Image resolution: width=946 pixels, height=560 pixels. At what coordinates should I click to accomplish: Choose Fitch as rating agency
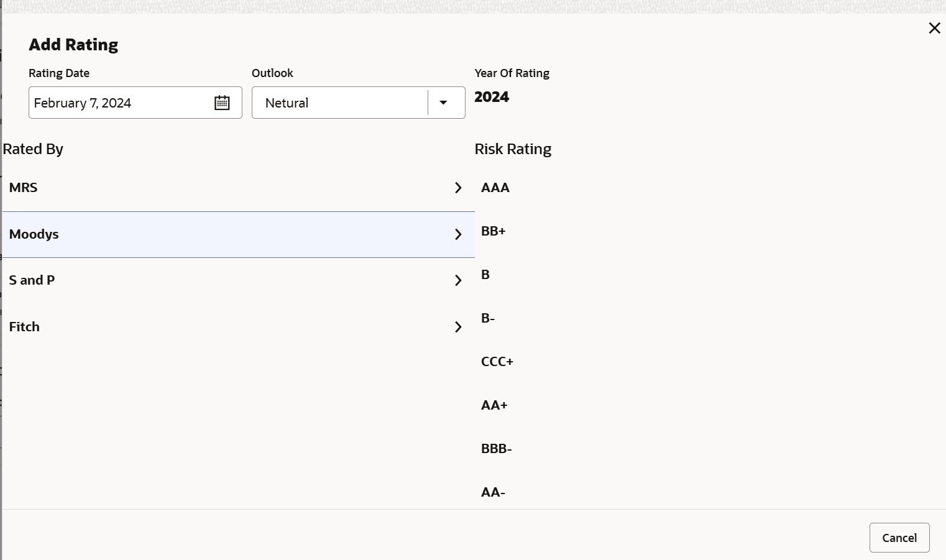point(25,327)
